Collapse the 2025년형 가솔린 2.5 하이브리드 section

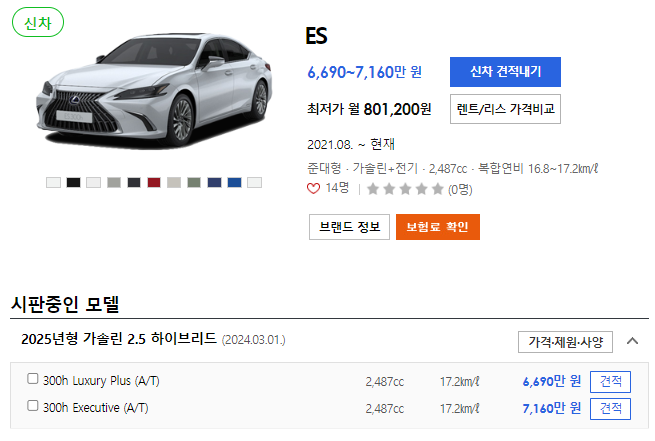pos(632,341)
